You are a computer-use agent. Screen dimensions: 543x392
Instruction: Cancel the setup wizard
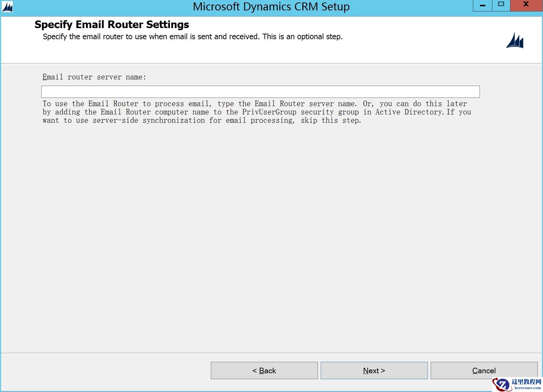(484, 370)
